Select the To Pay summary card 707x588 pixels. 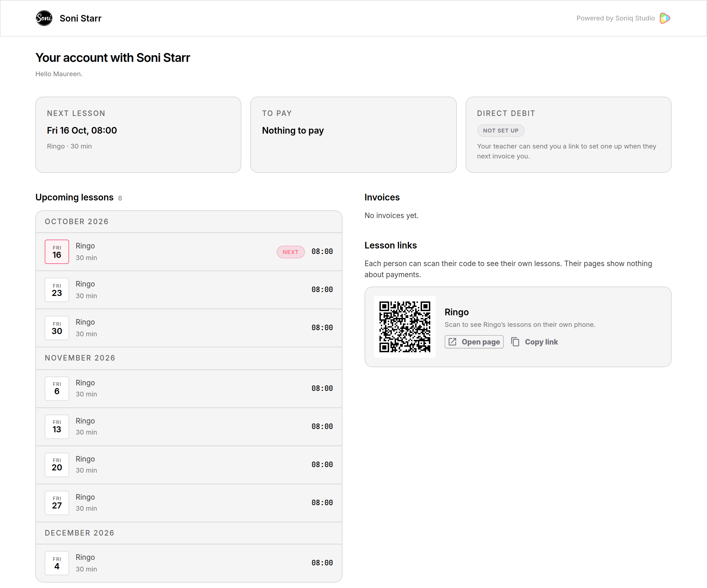[353, 135]
